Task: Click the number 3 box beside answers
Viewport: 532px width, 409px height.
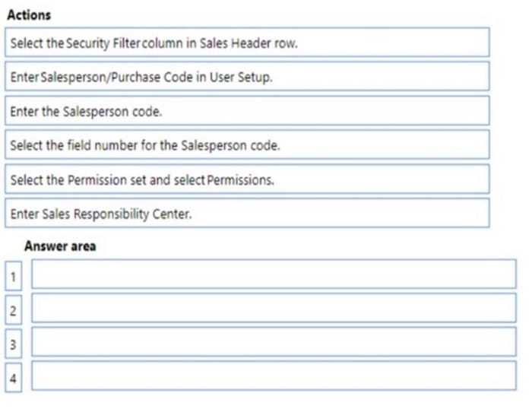Action: [13, 344]
